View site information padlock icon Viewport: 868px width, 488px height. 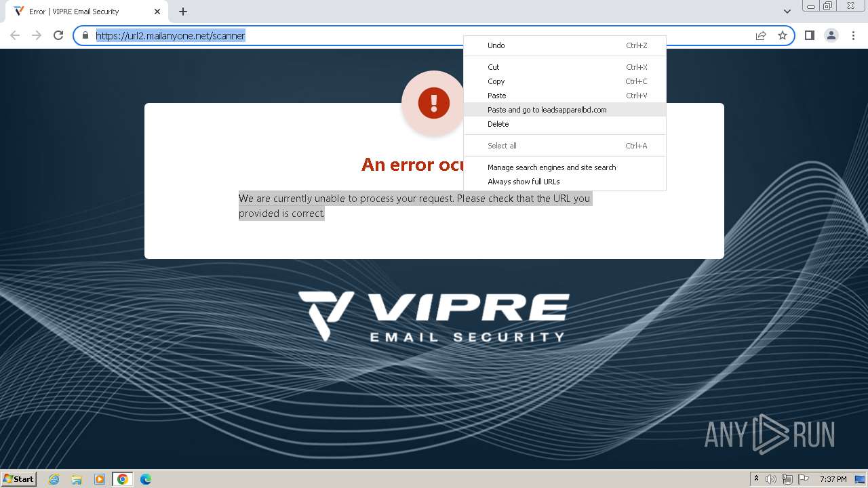tap(85, 35)
